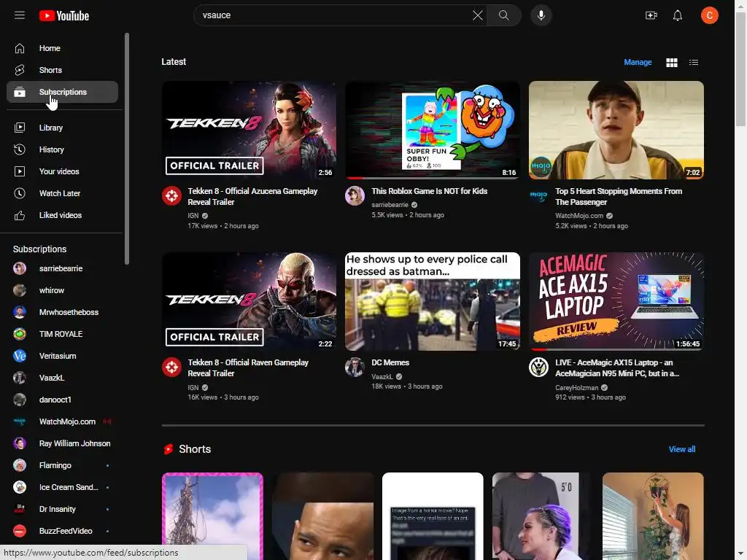Play AceMagic AX15 Laptop review thumbnail

[x=616, y=301]
